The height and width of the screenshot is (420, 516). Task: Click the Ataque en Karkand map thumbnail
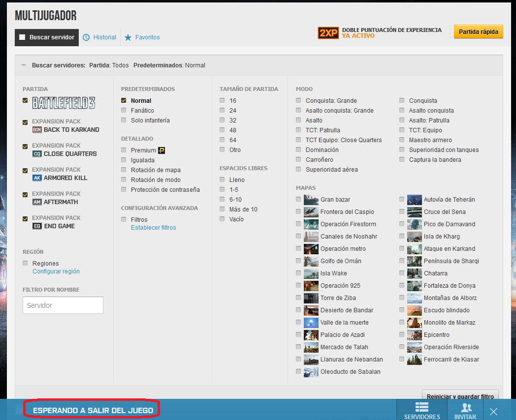pyautogui.click(x=414, y=249)
